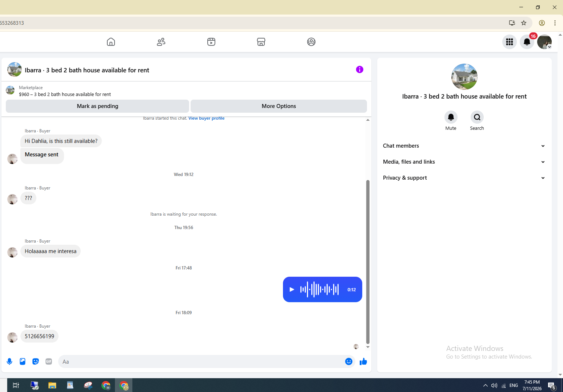Open the Facebook menu grid icon
Screen dimensions: 563x392
pos(510,42)
